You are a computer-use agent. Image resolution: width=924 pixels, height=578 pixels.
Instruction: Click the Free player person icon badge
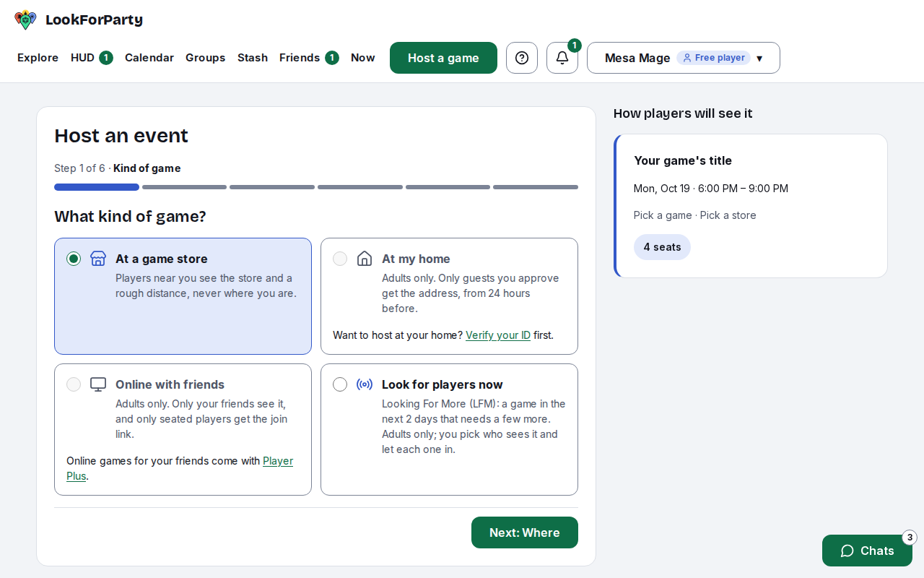coord(714,58)
